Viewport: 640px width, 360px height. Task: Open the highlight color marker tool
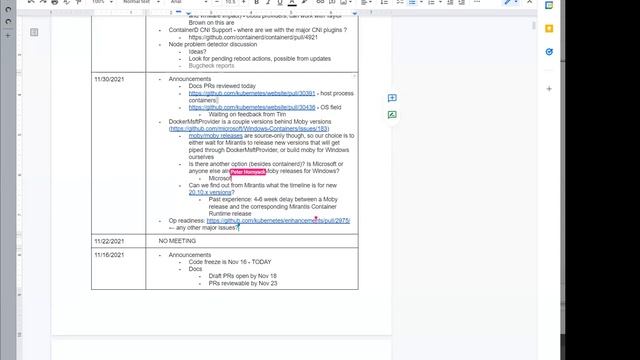click(x=304, y=2)
